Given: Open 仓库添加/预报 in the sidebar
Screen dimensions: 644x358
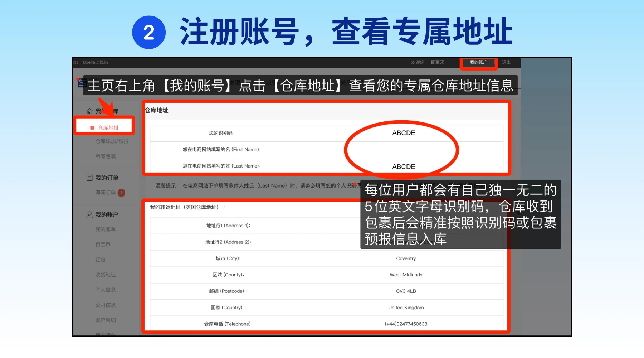Looking at the screenshot, I should [x=112, y=141].
